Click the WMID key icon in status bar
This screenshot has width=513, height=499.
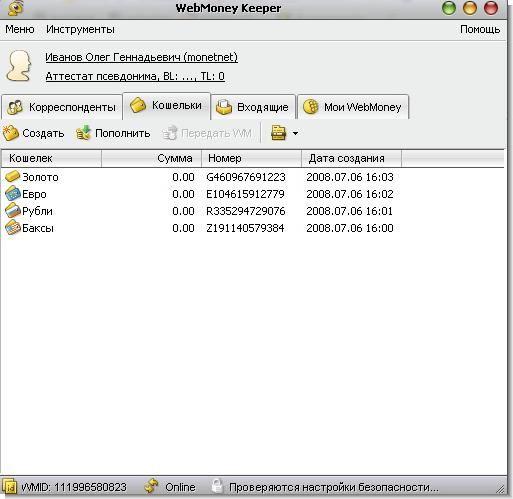point(10,487)
